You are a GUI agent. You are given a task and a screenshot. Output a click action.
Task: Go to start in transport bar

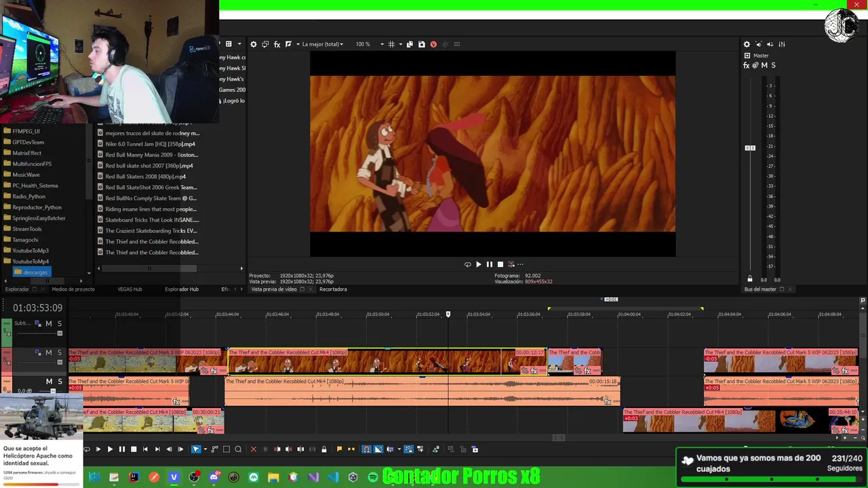tap(145, 449)
